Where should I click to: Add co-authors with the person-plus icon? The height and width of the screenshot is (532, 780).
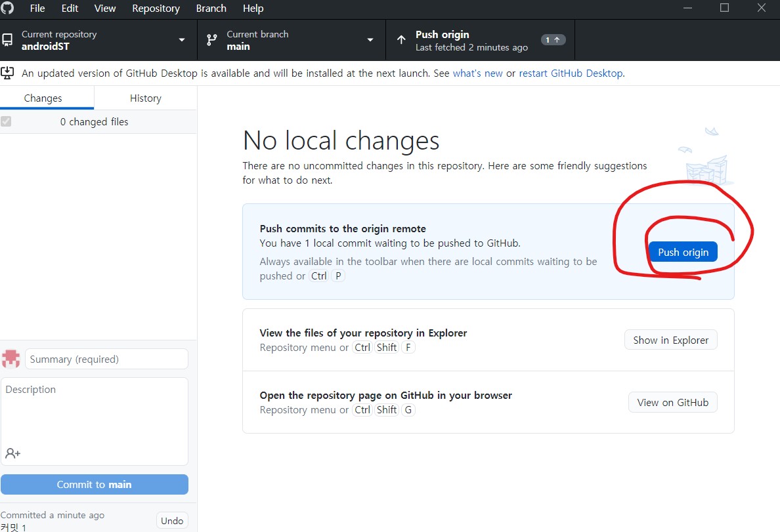click(13, 453)
